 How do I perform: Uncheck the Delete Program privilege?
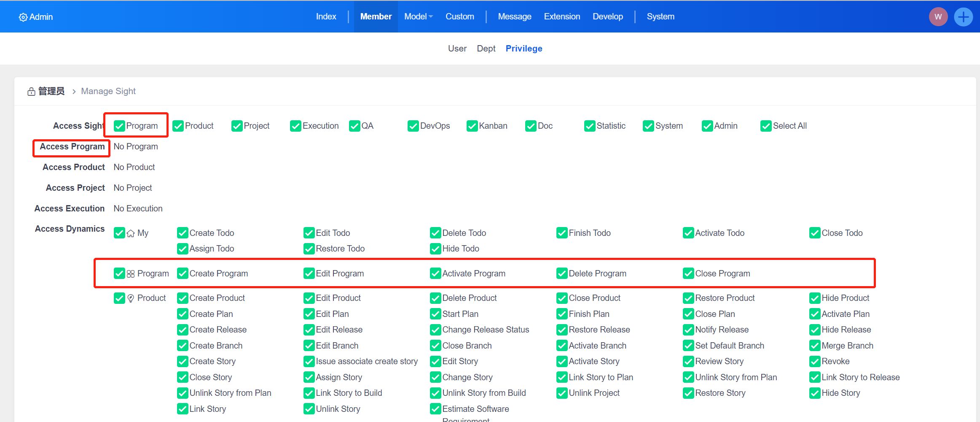point(561,274)
